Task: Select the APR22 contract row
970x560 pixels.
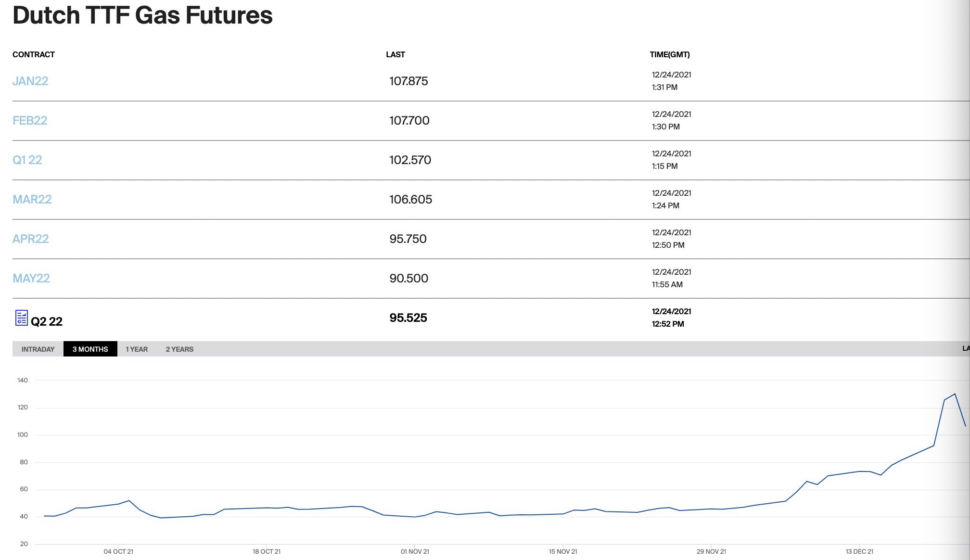Action: point(30,239)
